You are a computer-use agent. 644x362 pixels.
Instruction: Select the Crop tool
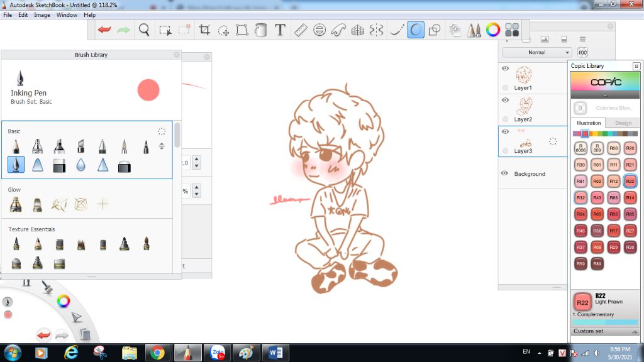tap(204, 30)
